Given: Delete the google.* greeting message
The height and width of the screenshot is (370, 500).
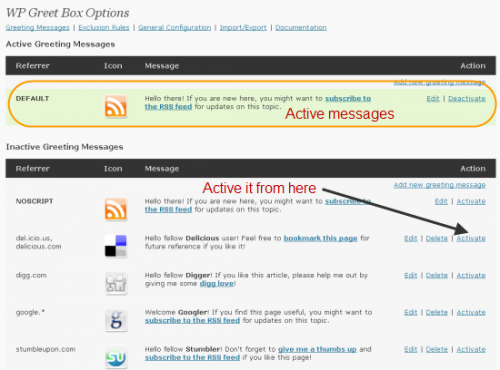Looking at the screenshot, I should [437, 312].
